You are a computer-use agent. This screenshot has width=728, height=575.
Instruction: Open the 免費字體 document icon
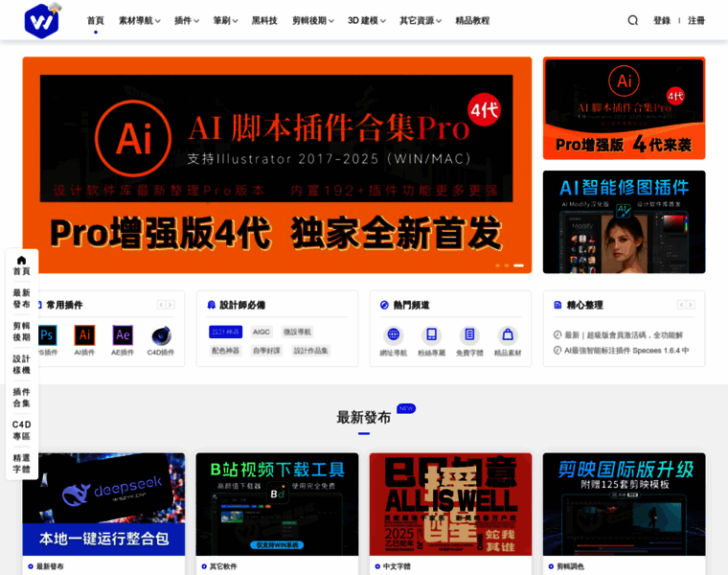[469, 334]
